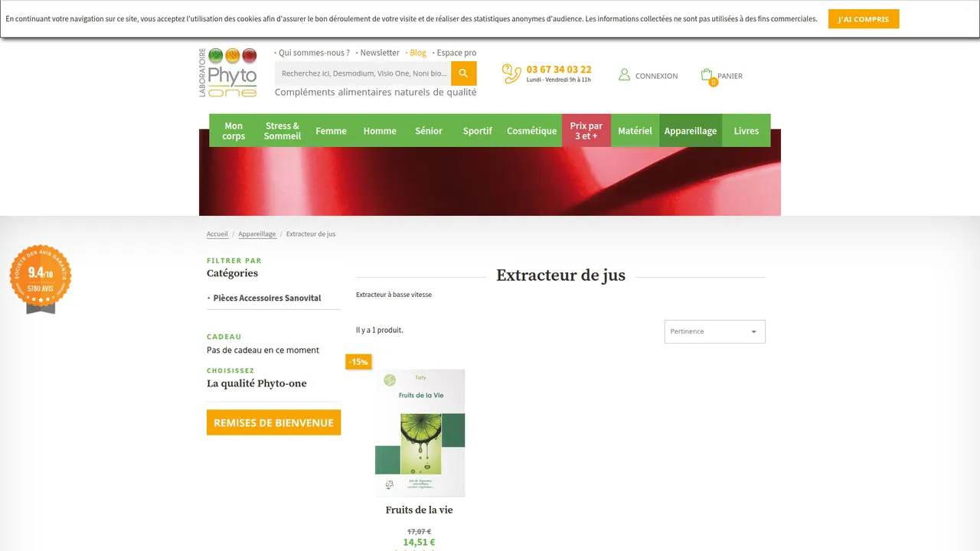
Task: Select Prix par 3 et + tab
Action: click(586, 131)
